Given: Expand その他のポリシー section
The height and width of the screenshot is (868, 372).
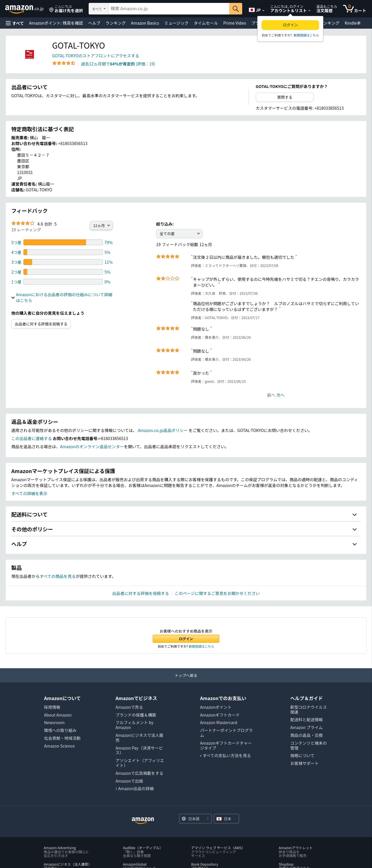Looking at the screenshot, I should pos(186,529).
